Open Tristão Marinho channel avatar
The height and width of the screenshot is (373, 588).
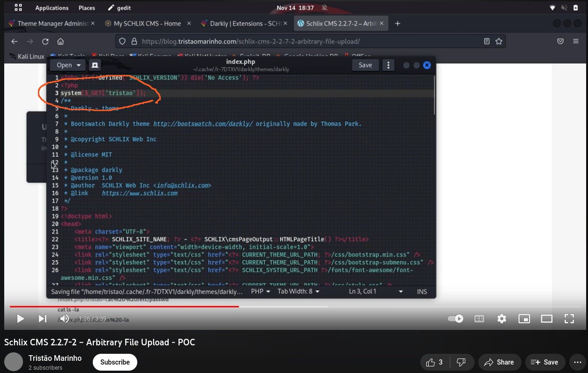pos(13,362)
